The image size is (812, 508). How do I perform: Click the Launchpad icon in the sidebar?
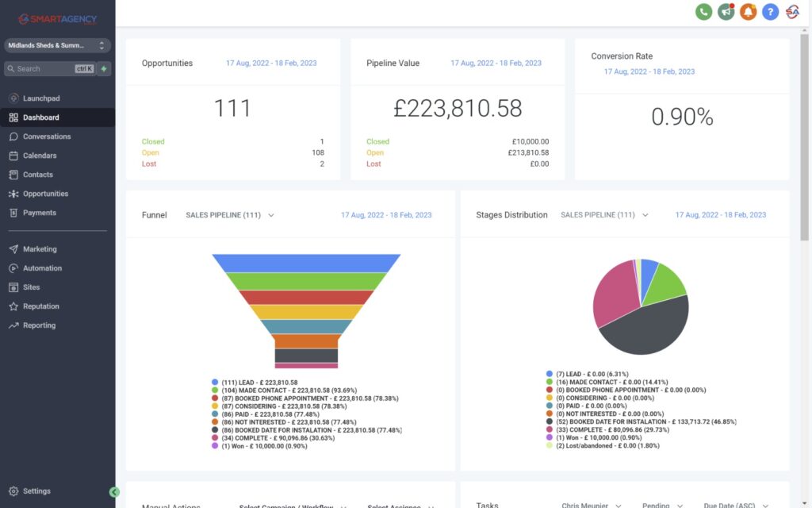click(13, 98)
